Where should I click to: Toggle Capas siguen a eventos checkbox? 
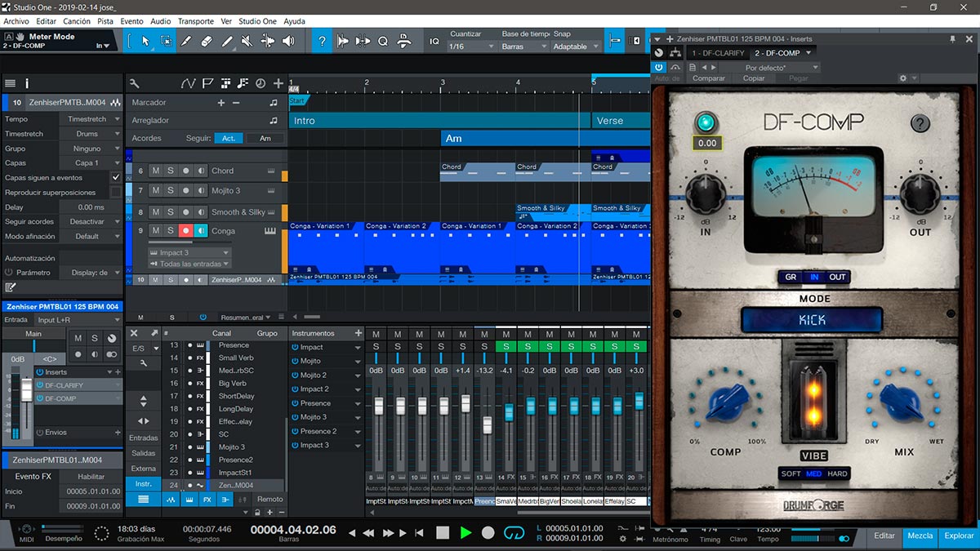115,177
